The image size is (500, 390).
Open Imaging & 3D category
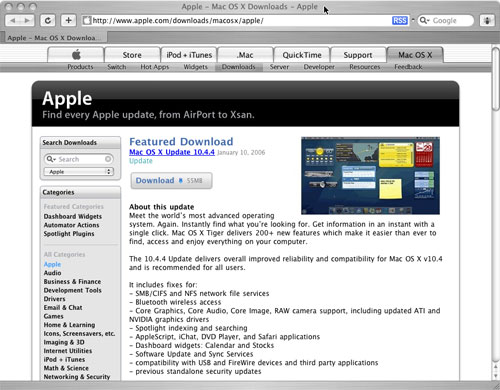(x=64, y=342)
